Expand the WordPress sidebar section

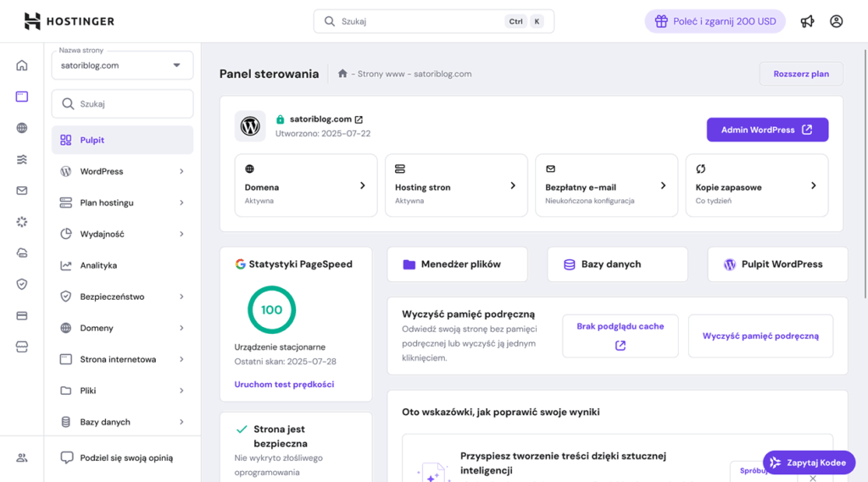point(122,172)
